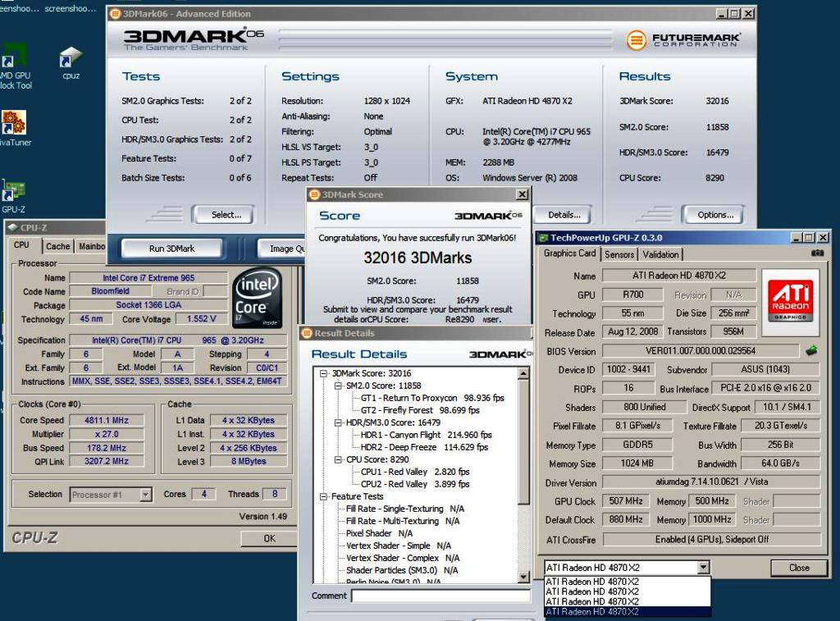Open the Sensors tab in GPU-Z
The height and width of the screenshot is (621, 840).
(x=619, y=254)
